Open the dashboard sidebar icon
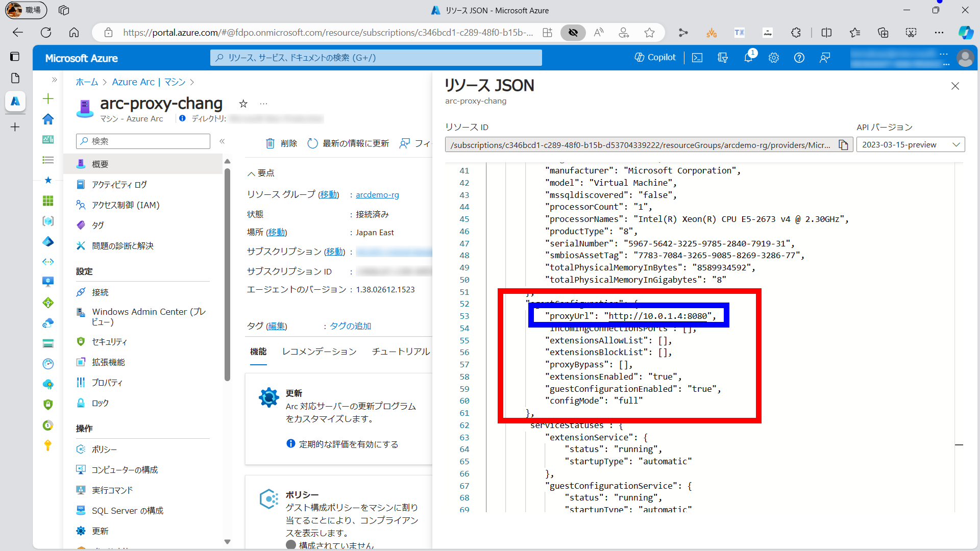The height and width of the screenshot is (551, 980). coord(48,139)
